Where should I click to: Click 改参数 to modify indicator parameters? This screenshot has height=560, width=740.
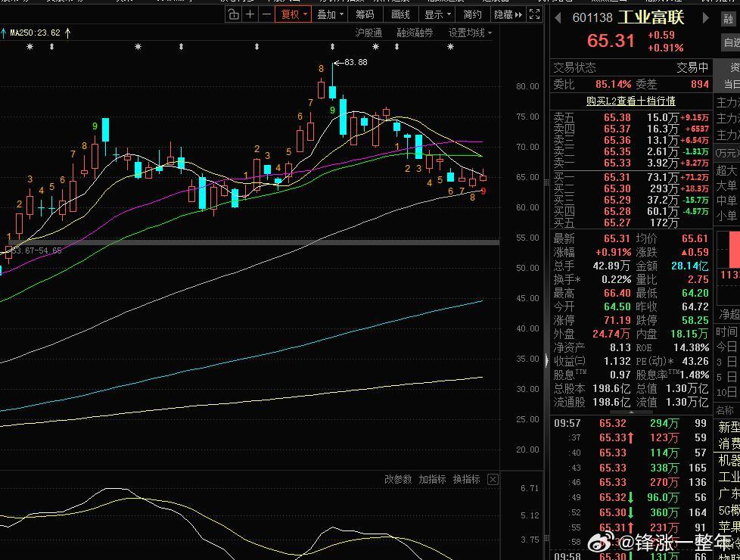398,479
